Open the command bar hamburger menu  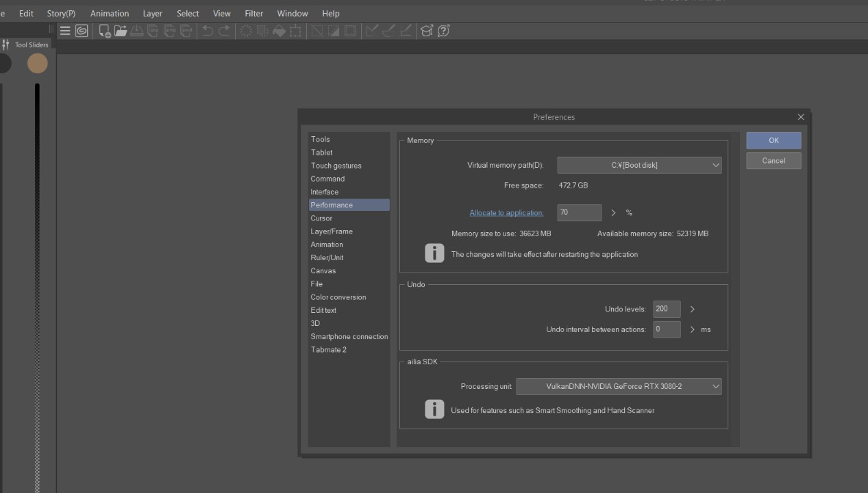coord(65,31)
